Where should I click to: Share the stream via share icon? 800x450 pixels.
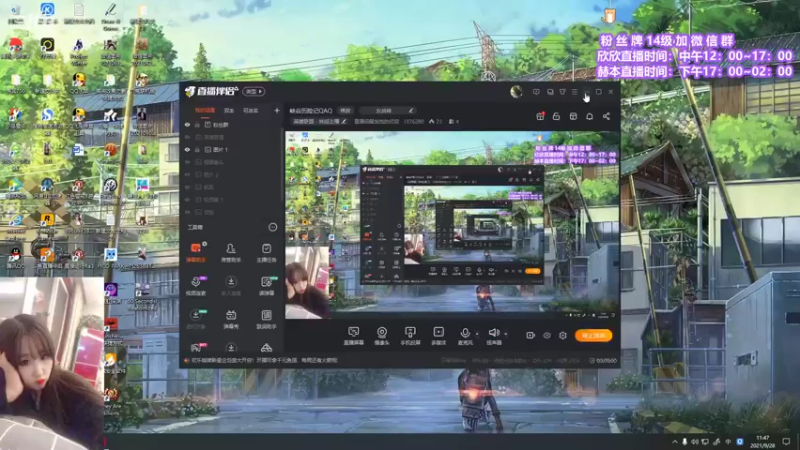click(x=606, y=116)
